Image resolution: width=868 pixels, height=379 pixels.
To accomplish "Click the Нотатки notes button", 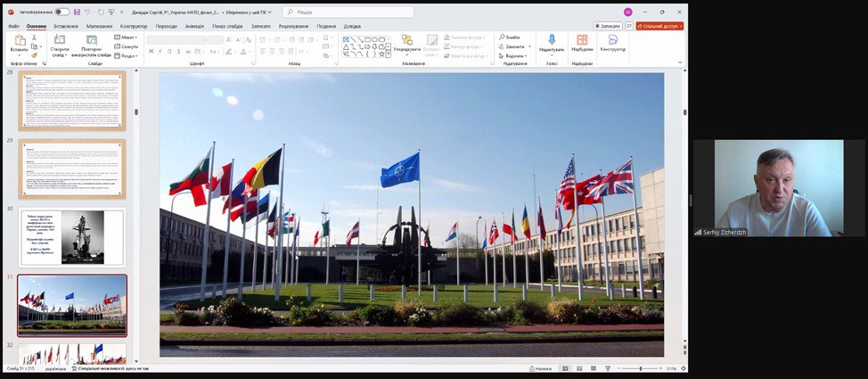I will coord(540,368).
